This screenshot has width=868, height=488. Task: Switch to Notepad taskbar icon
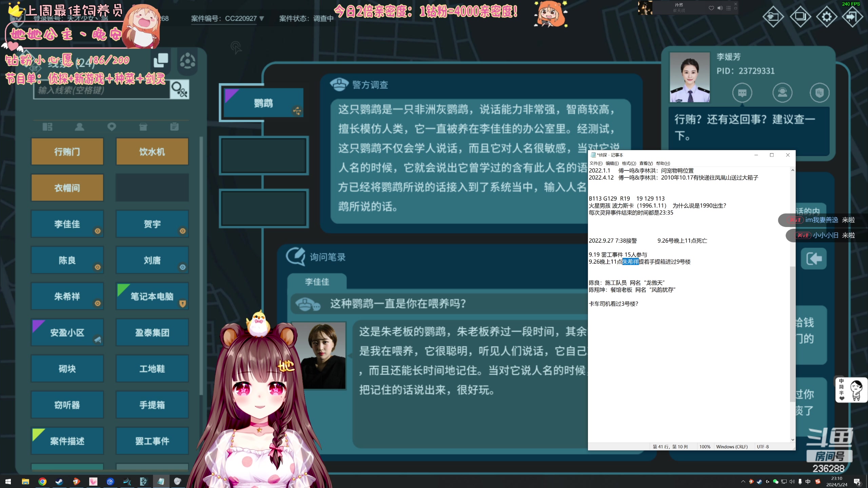pos(161,481)
